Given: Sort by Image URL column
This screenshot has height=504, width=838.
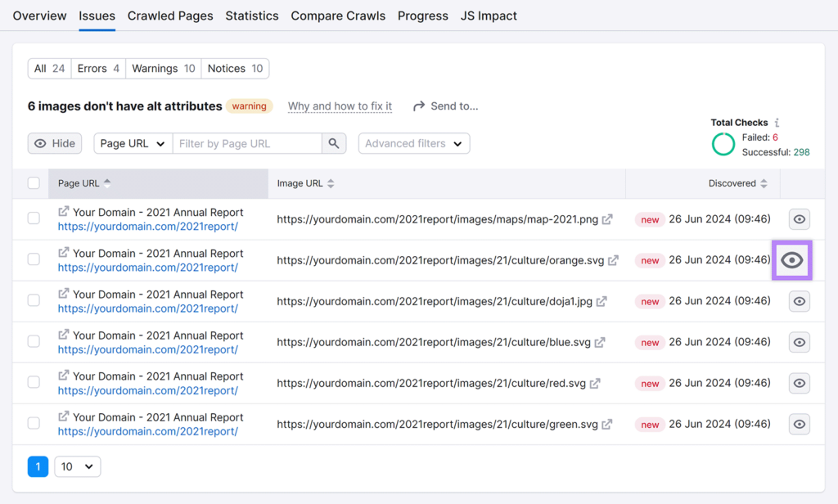Looking at the screenshot, I should [306, 183].
